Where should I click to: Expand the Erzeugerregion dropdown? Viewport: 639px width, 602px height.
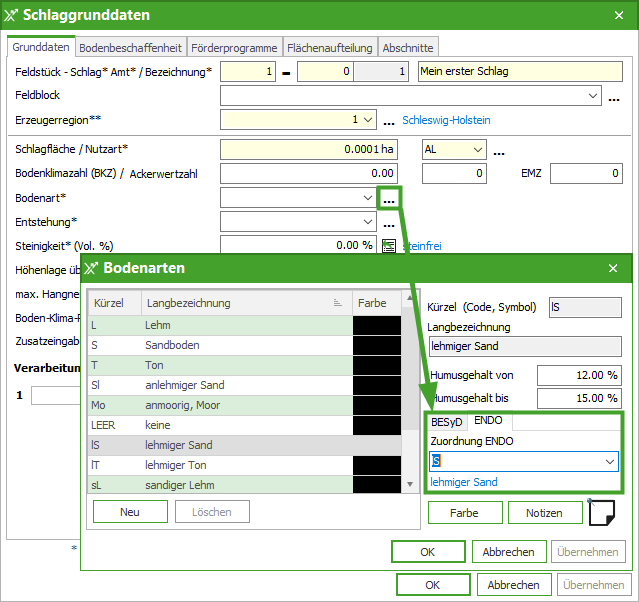pyautogui.click(x=369, y=120)
